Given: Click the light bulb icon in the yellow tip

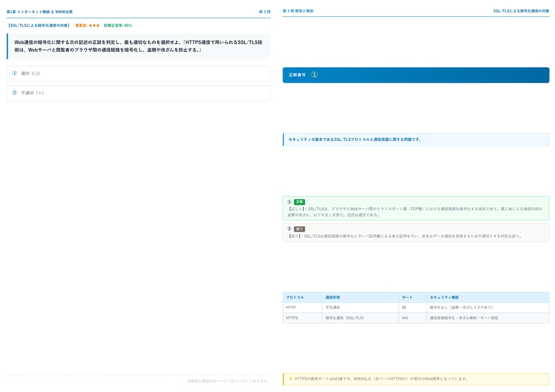Looking at the screenshot, I should click(x=291, y=379).
